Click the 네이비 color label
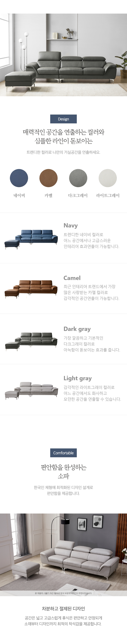The width and height of the screenshot is (127, 644). 19,195
